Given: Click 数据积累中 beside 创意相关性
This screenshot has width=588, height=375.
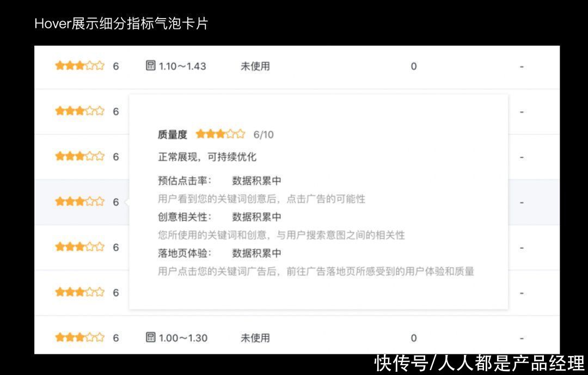Looking at the screenshot, I should pyautogui.click(x=256, y=217).
